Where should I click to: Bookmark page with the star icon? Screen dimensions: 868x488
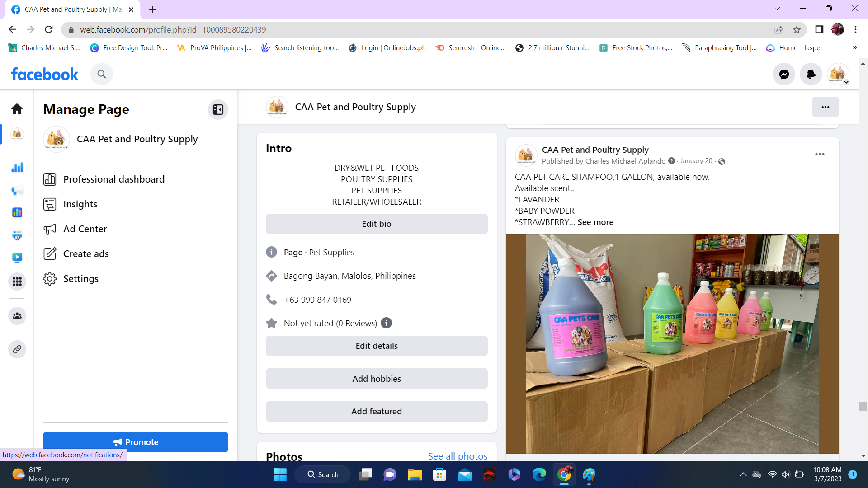point(797,30)
